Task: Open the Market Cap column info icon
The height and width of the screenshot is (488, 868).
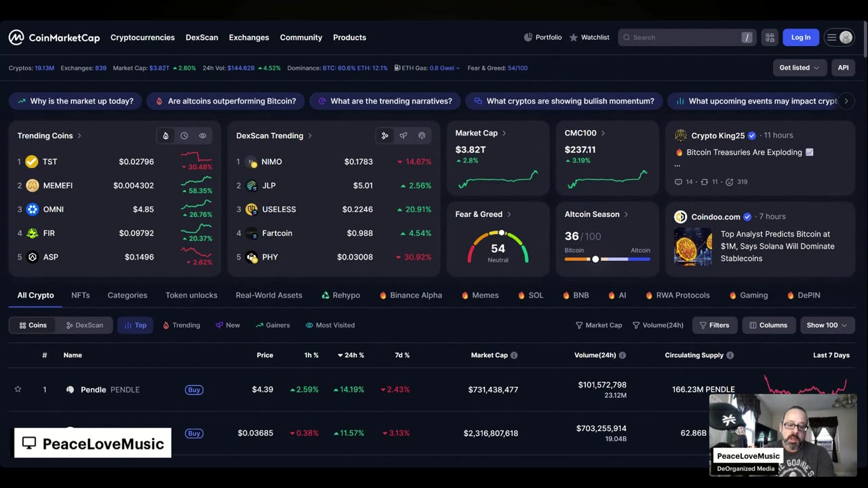Action: [514, 355]
